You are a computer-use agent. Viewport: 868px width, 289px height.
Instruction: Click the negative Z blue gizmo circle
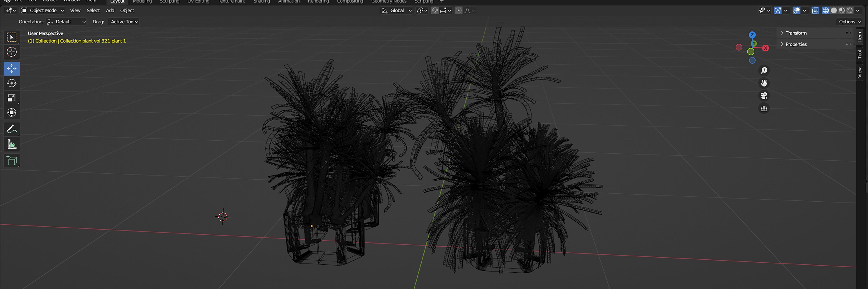click(x=752, y=60)
